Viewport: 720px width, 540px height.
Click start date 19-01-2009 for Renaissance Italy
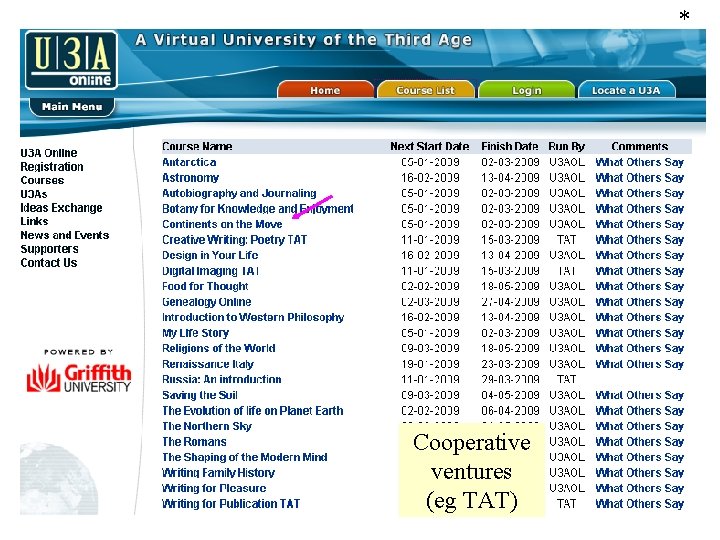[x=430, y=364]
